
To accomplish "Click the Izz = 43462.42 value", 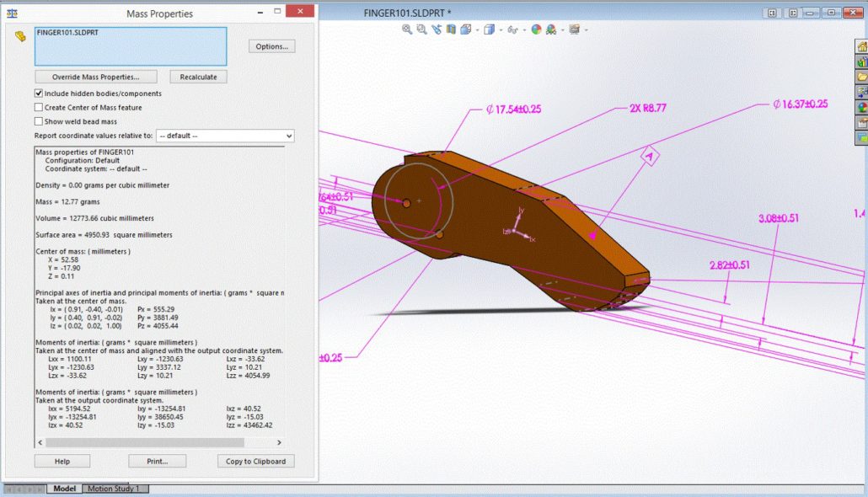I will click(249, 425).
